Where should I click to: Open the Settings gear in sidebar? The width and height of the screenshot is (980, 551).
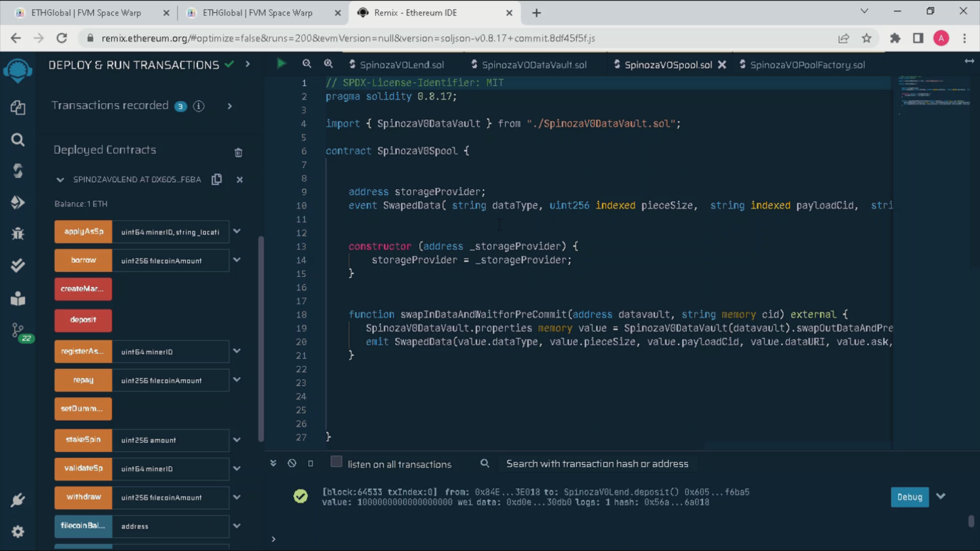18,532
